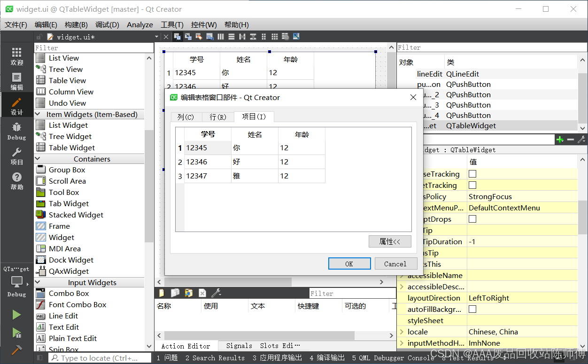Viewport: 588px width, 364px height.
Task: Collapse the Containers widget category
Action: (x=39, y=159)
